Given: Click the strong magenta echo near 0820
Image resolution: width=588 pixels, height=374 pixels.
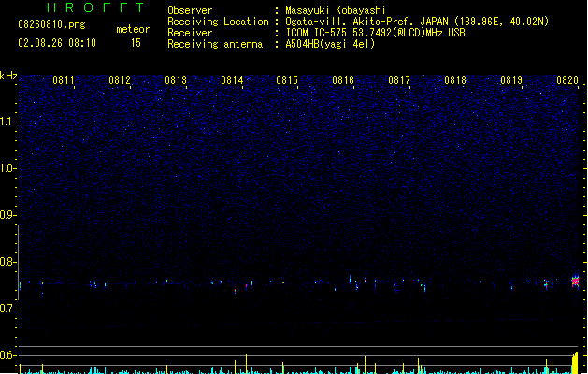Looking at the screenshot, I should (575, 281).
